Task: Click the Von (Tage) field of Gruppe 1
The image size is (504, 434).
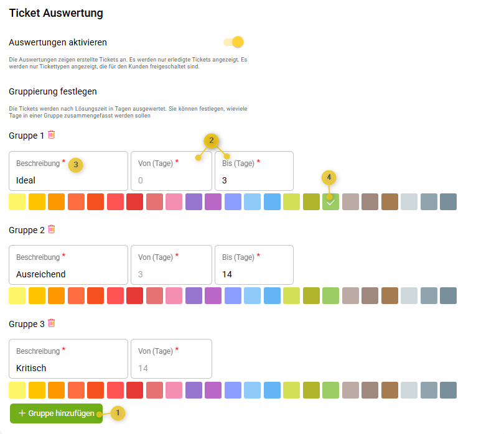Action: coord(171,180)
